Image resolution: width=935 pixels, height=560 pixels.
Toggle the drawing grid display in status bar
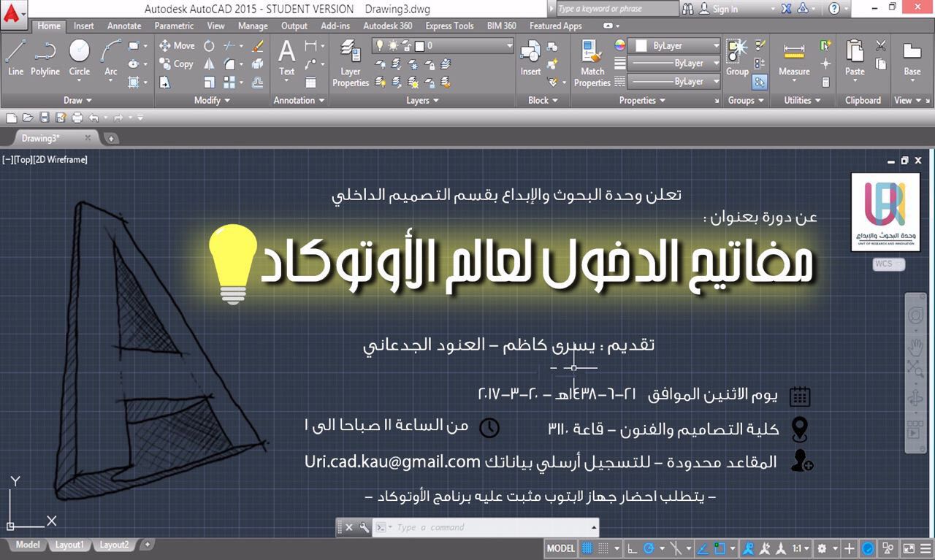pyautogui.click(x=588, y=548)
